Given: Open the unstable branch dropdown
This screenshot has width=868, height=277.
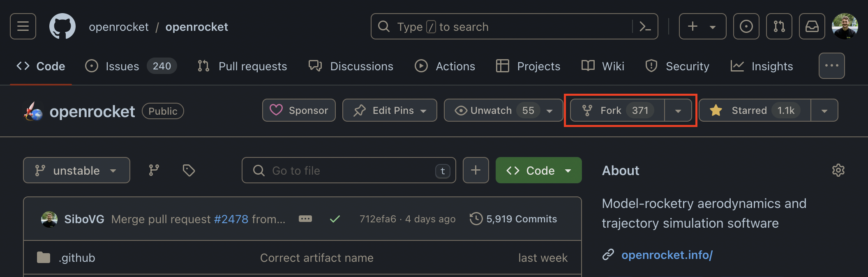Looking at the screenshot, I should pos(76,170).
